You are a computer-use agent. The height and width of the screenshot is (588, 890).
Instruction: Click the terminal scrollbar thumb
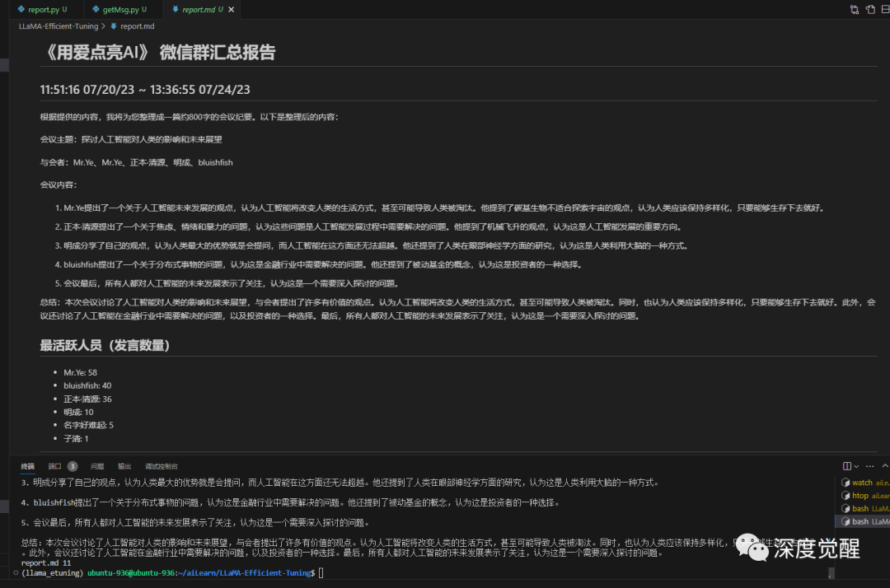tap(831, 573)
